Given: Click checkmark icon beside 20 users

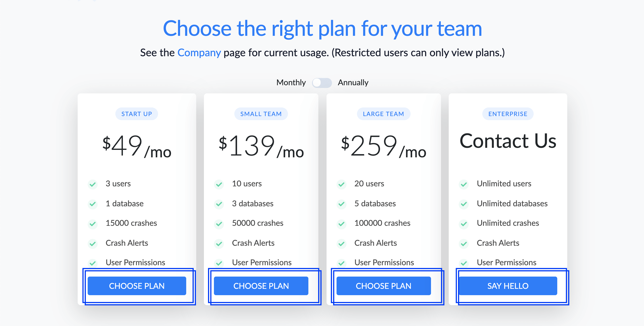Looking at the screenshot, I should pos(342,184).
